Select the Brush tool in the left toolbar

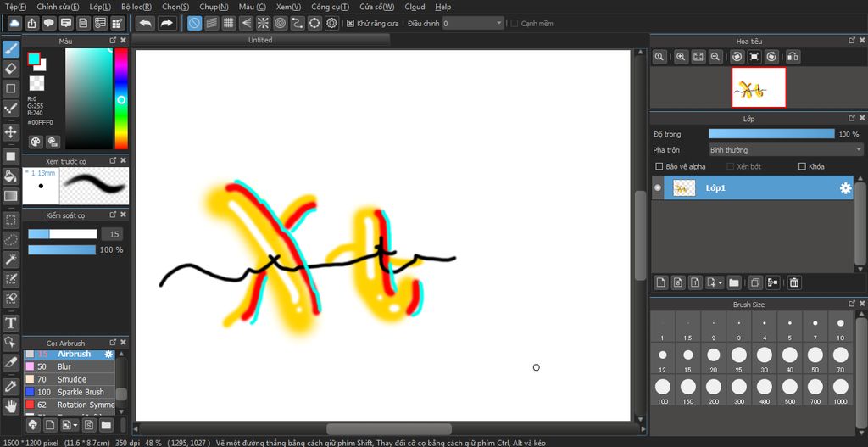pyautogui.click(x=10, y=50)
